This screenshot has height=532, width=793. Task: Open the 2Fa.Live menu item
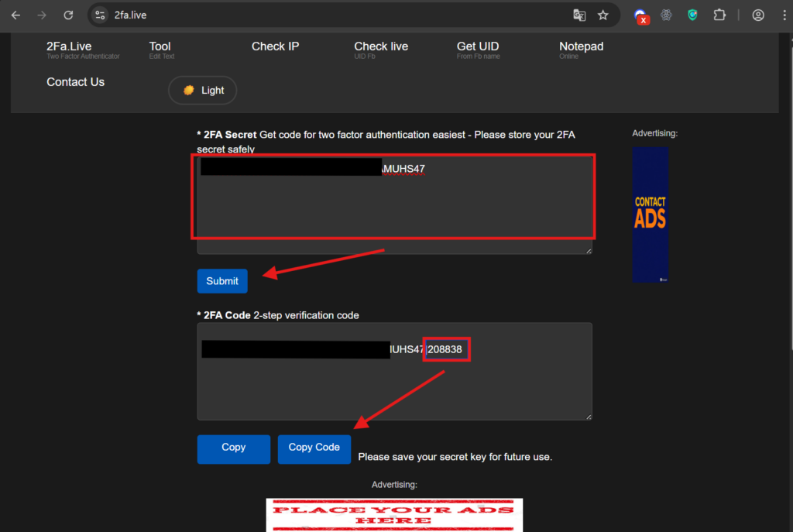tap(69, 47)
